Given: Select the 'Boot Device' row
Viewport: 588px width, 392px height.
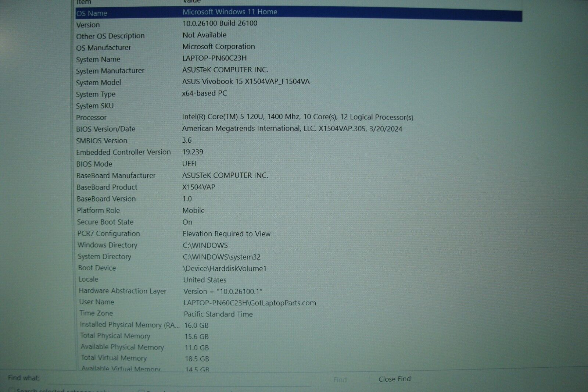Looking at the screenshot, I should 97,268.
